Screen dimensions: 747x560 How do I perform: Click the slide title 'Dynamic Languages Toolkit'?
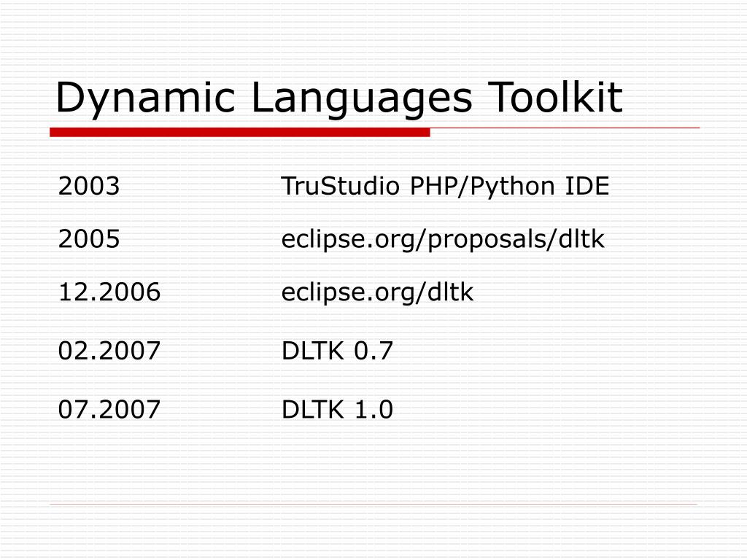point(340,97)
